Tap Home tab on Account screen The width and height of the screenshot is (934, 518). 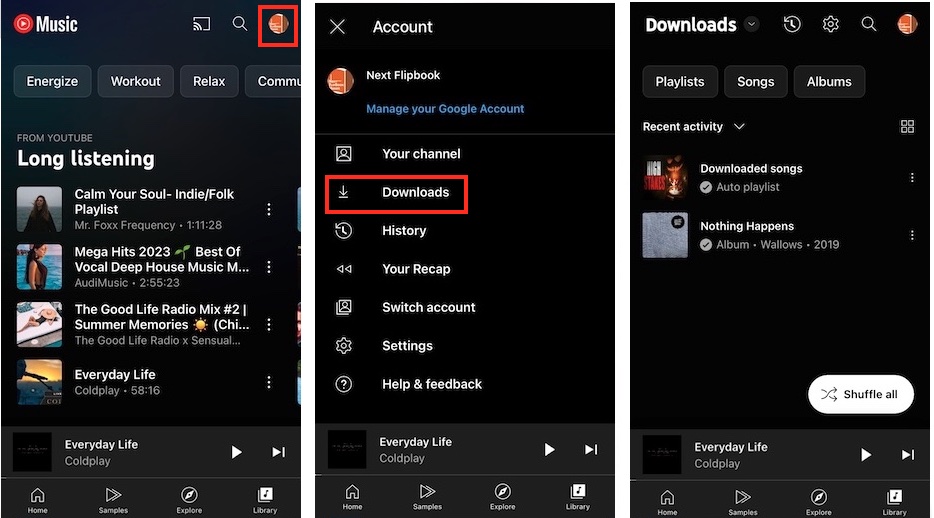coord(352,497)
